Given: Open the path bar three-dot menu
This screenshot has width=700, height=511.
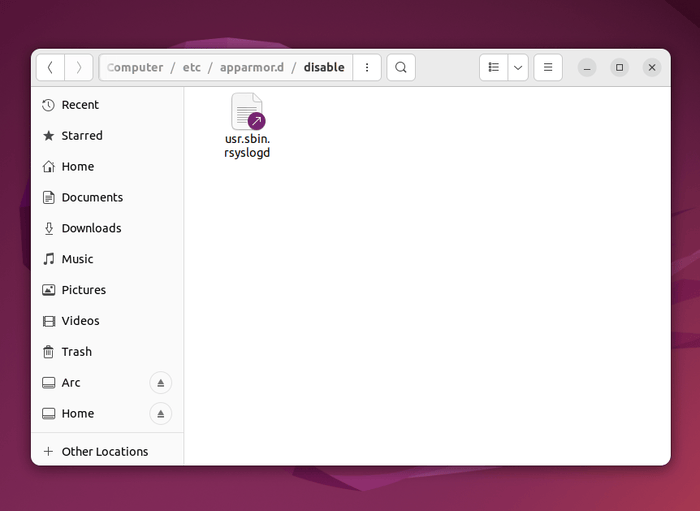Looking at the screenshot, I should (x=367, y=67).
